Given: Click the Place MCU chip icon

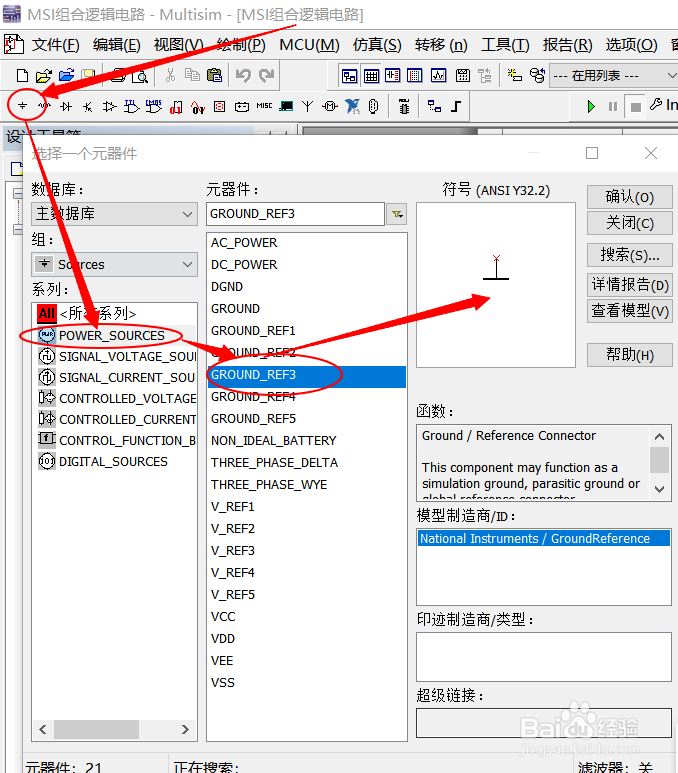Looking at the screenshot, I should (x=404, y=106).
